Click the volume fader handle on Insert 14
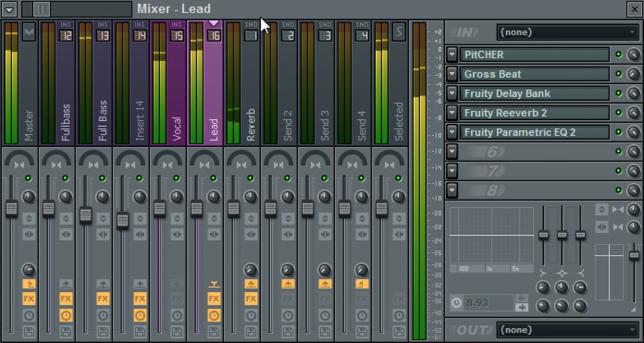Viewport: 644px width, 343px height. click(122, 220)
